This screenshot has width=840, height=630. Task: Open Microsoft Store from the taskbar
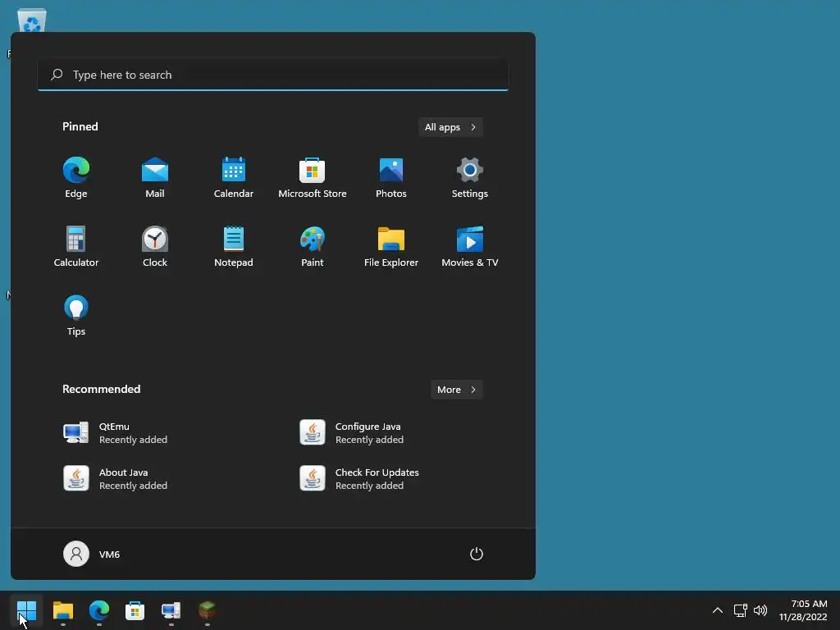[x=135, y=609]
